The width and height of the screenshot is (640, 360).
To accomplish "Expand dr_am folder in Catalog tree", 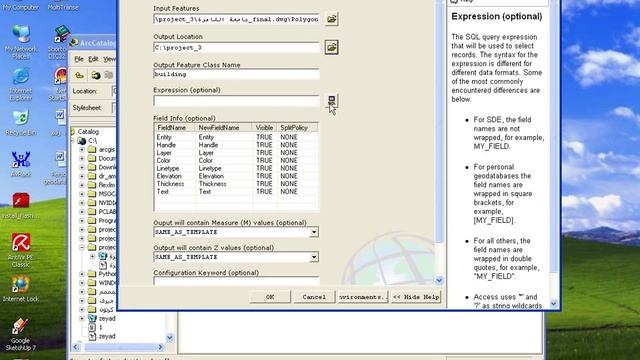I will (82, 176).
